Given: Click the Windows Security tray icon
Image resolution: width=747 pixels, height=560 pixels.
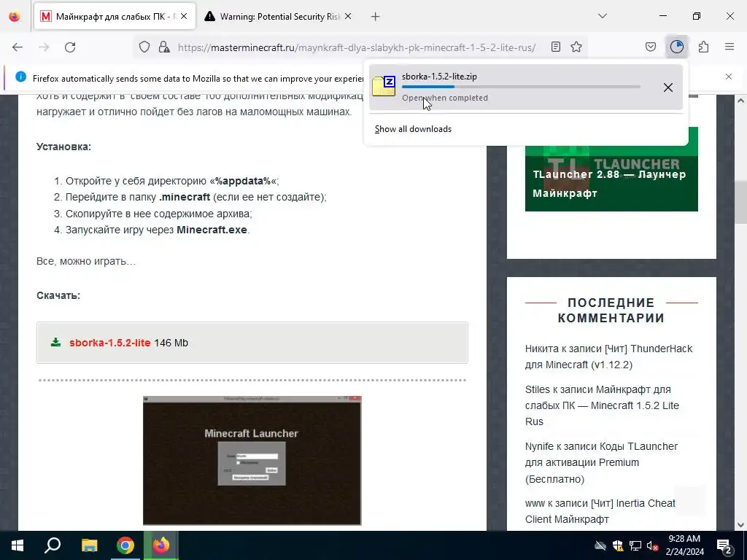Looking at the screenshot, I should (x=618, y=545).
